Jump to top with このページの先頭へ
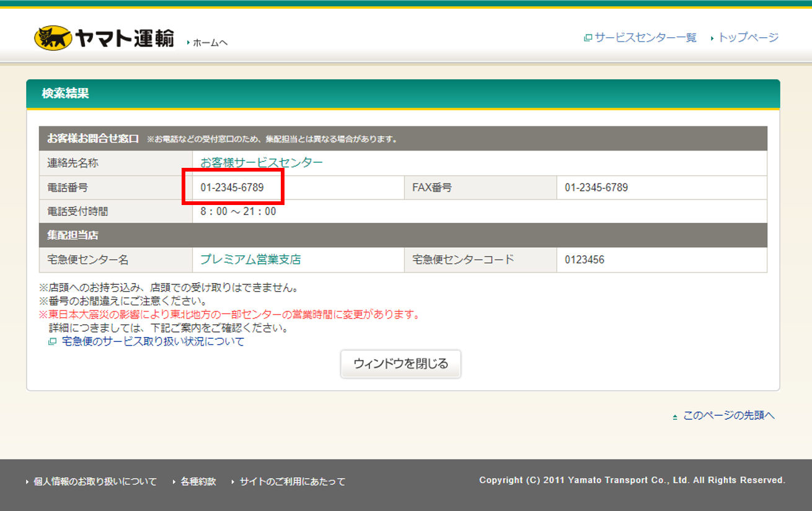 (x=728, y=416)
